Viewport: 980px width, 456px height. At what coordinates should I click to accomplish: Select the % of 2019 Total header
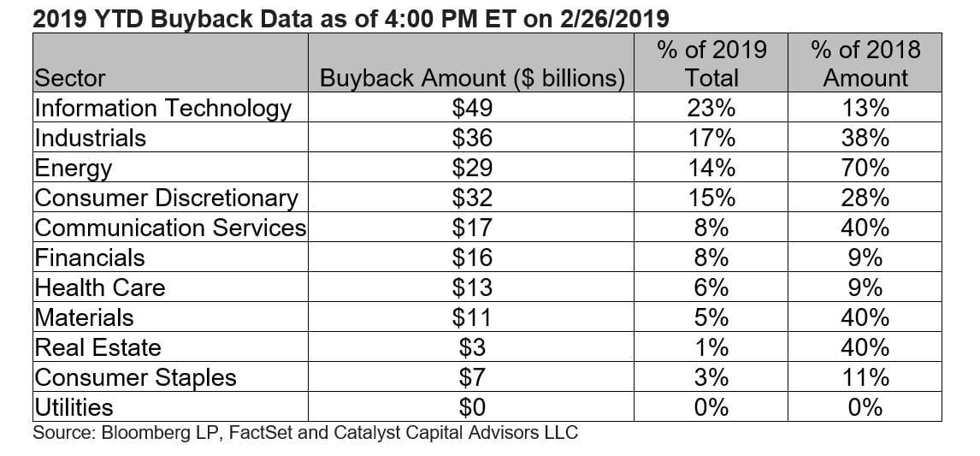click(712, 63)
